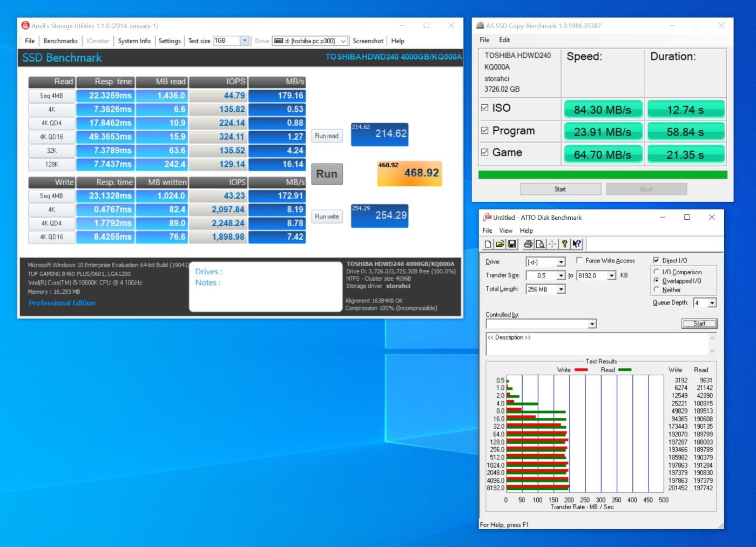756x547 pixels.
Task: Open the Total Length 256 MB dropdown
Action: pyautogui.click(x=561, y=289)
